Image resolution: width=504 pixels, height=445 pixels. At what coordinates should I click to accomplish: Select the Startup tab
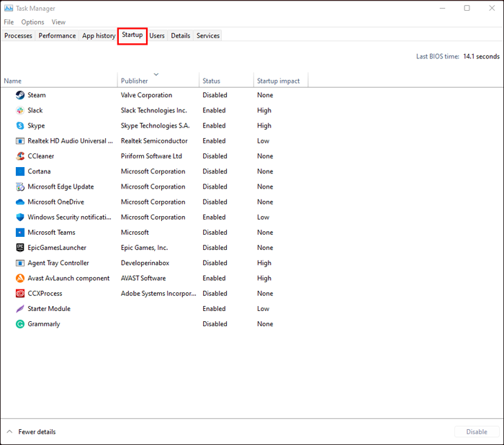[x=132, y=35]
